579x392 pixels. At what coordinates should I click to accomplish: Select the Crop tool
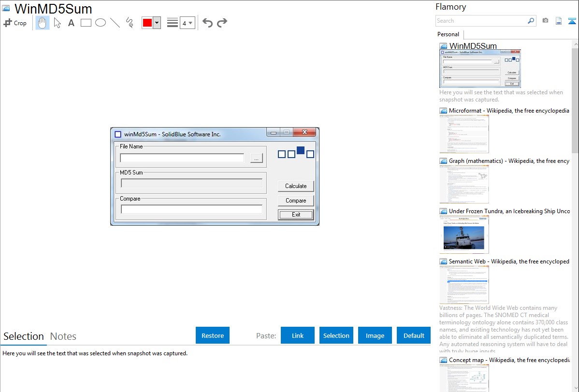click(15, 23)
